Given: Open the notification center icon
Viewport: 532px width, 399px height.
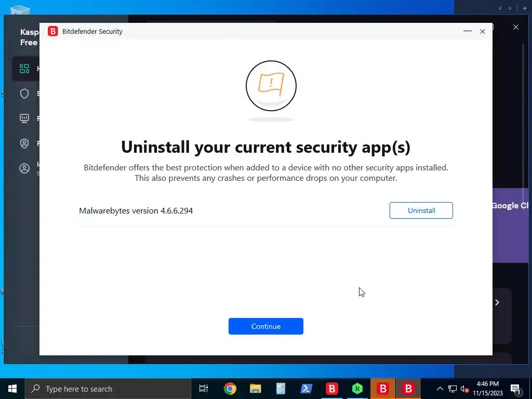Looking at the screenshot, I should click(515, 389).
